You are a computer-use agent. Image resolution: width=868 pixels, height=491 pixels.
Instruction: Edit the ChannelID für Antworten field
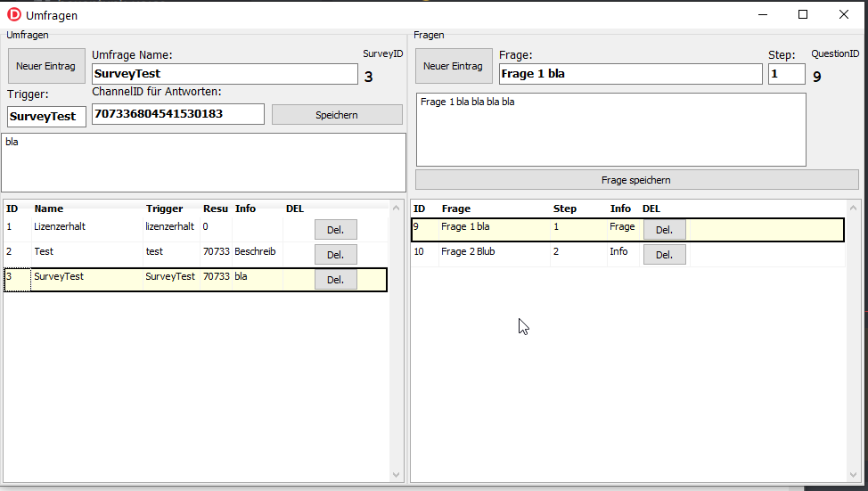pos(177,114)
